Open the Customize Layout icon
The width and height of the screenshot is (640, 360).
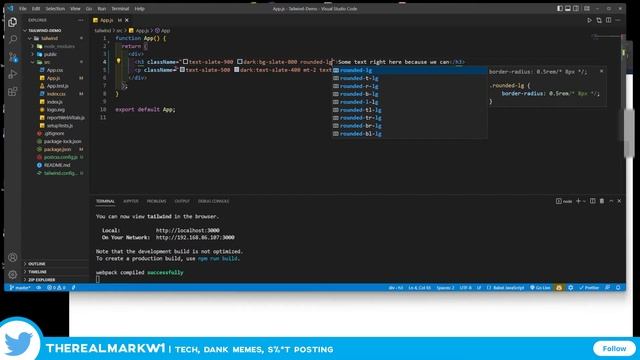[x=587, y=9]
